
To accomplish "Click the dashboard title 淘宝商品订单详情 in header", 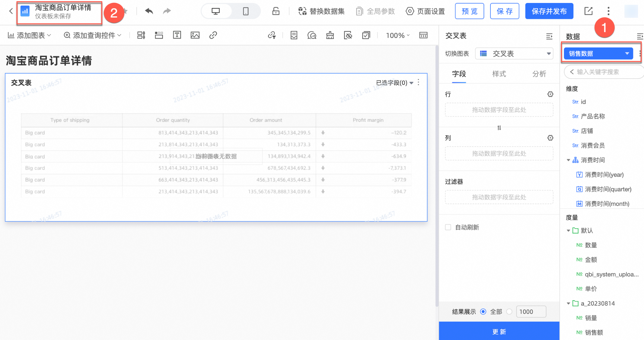I will pos(63,7).
